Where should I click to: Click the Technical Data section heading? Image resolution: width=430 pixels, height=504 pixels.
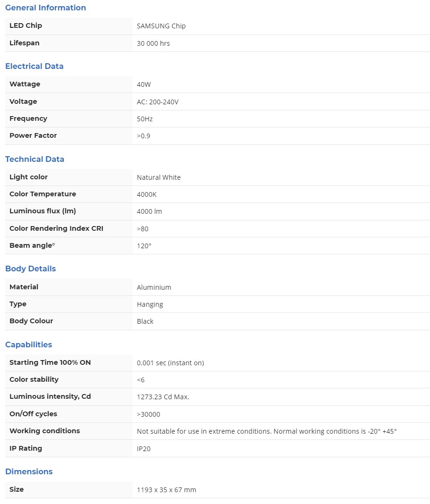(x=34, y=159)
